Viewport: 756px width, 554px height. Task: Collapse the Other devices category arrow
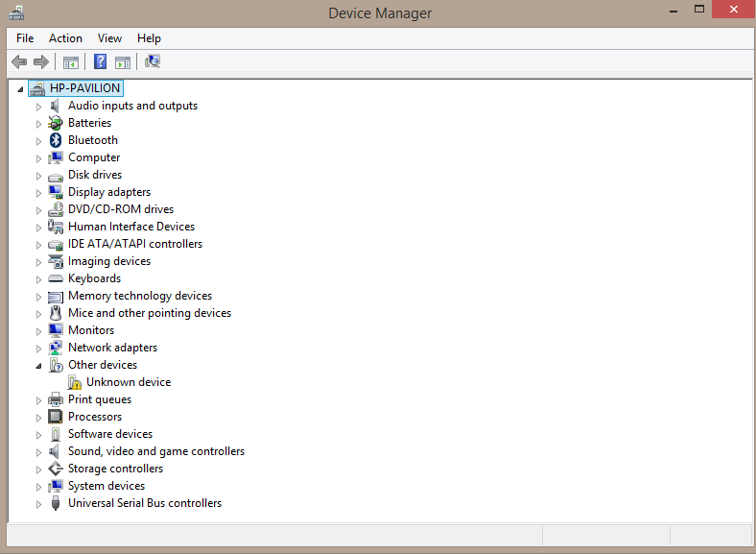click(38, 366)
